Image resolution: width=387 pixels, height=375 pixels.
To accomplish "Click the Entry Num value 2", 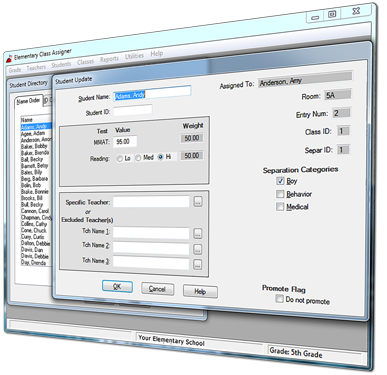I will (x=341, y=113).
